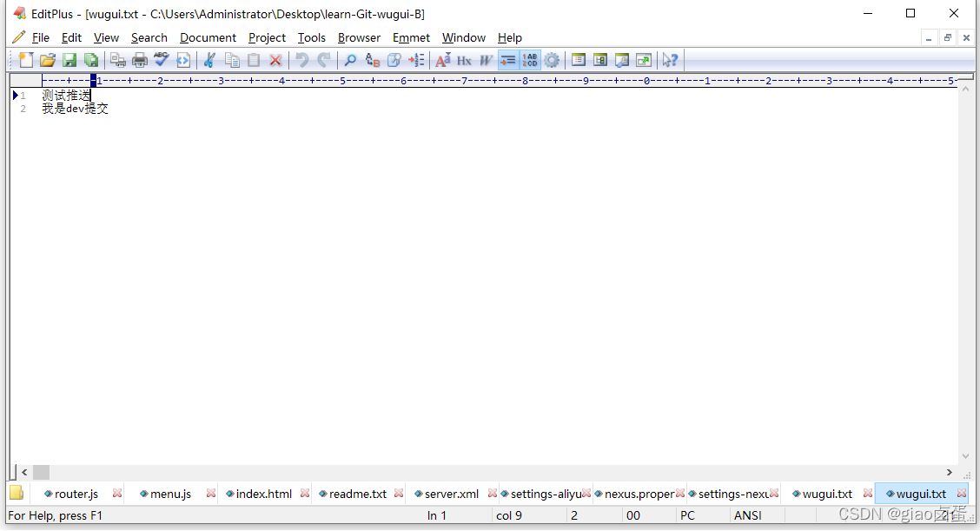
Task: Switch to the router.js tab
Action: (76, 494)
